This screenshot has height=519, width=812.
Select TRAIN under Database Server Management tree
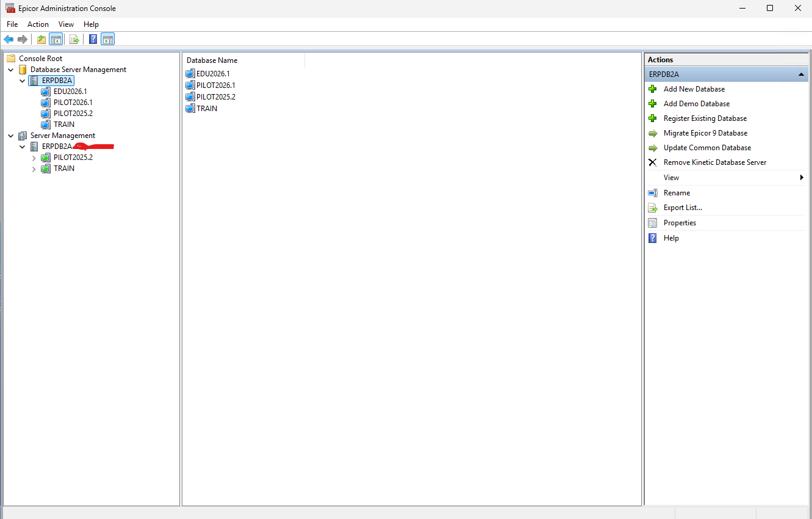(64, 125)
